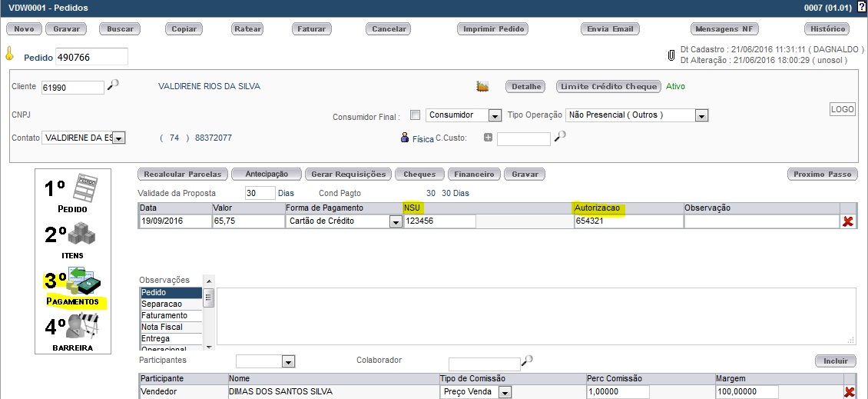Toggle the Consumidor Final checkbox
The image size is (868, 399).
click(416, 115)
